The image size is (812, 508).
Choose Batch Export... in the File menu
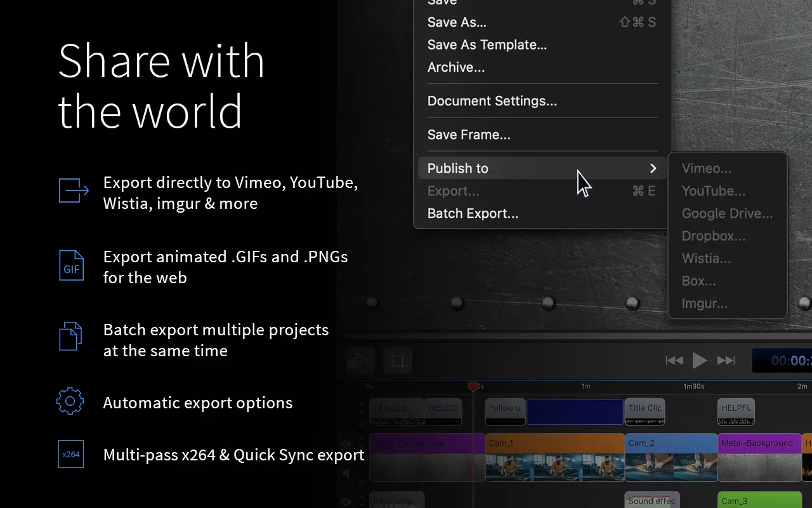473,213
